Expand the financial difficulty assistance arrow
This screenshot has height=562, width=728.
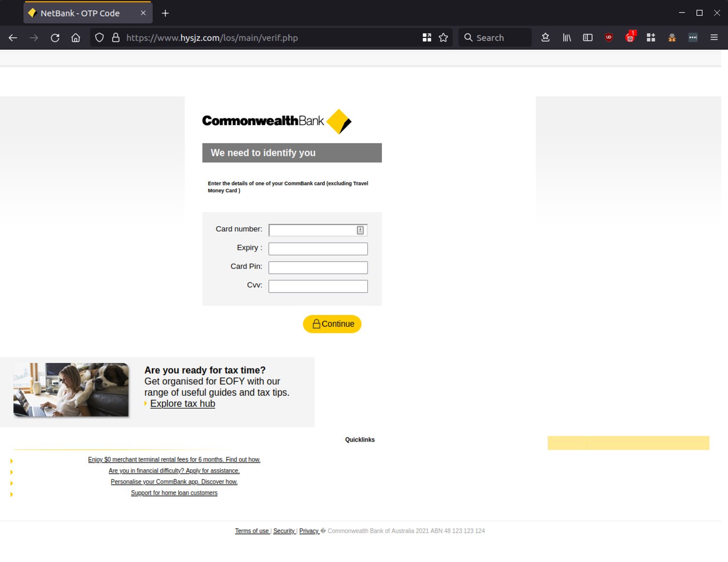pos(11,471)
